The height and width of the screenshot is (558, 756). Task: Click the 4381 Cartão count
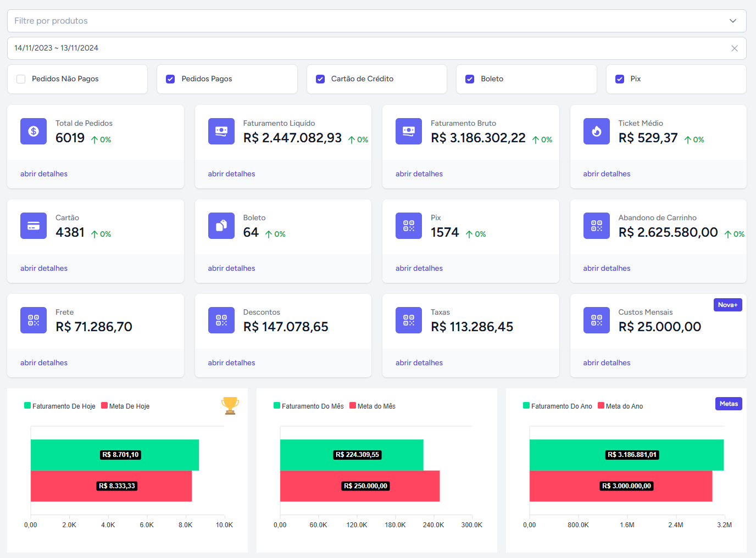click(x=70, y=232)
